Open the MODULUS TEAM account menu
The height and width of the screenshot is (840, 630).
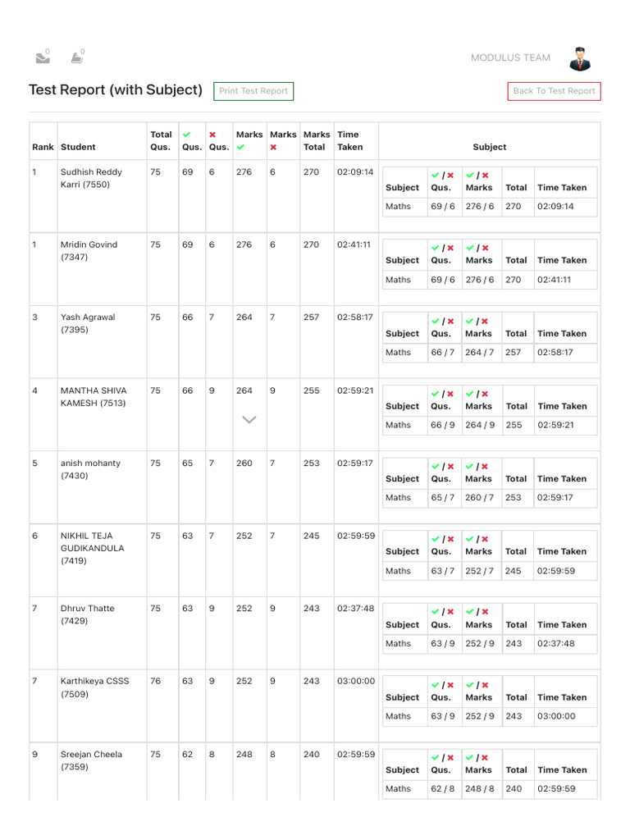[510, 58]
